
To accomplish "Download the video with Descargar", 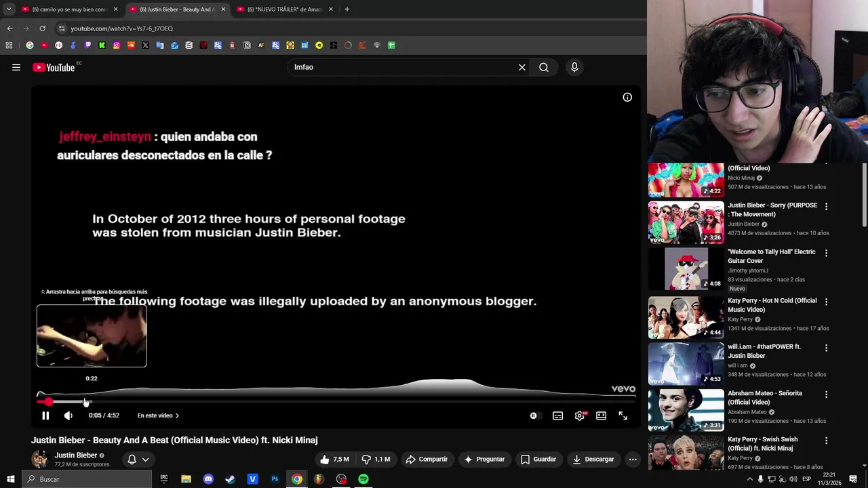I will (593, 460).
